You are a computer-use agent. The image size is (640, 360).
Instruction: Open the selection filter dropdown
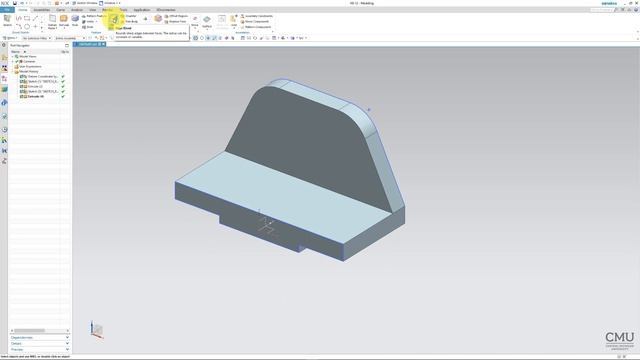(x=36, y=38)
